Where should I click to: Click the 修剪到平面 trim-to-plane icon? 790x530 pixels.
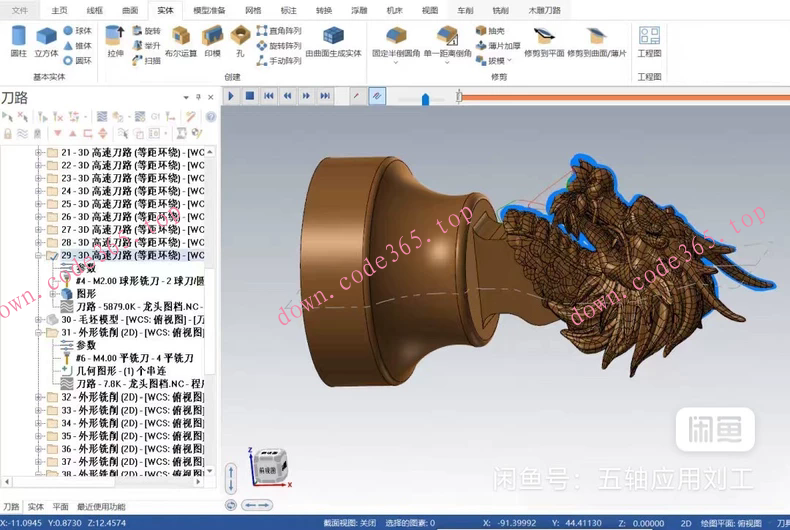tap(543, 40)
